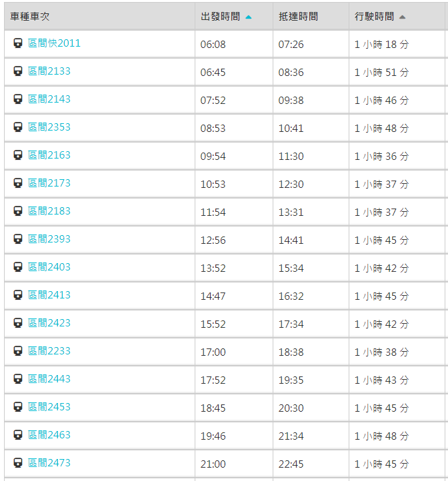Open train 區間2413 link
The width and height of the screenshot is (448, 481).
49,295
